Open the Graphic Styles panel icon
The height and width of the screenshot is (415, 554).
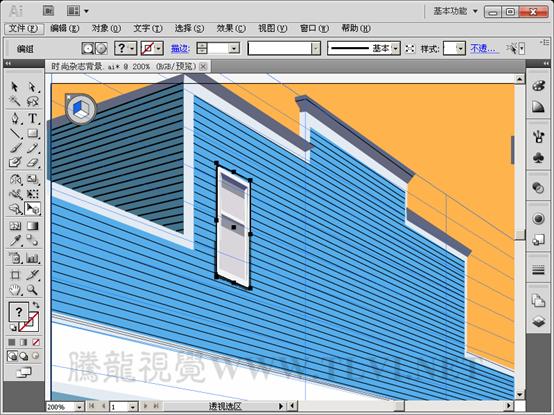538,240
